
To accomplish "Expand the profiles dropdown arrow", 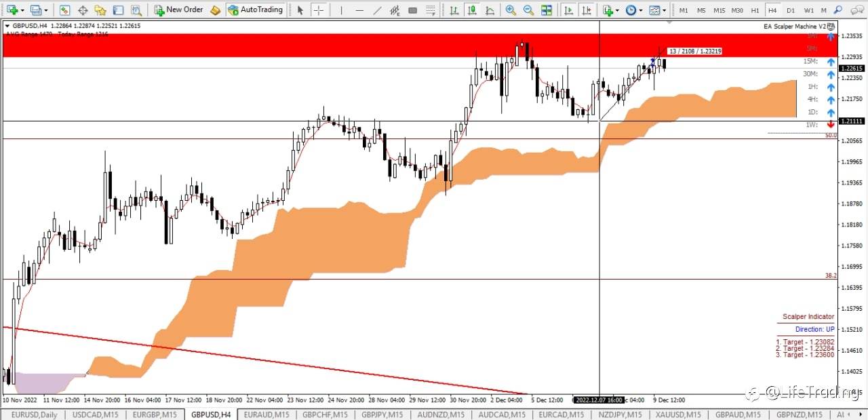I will point(46,10).
